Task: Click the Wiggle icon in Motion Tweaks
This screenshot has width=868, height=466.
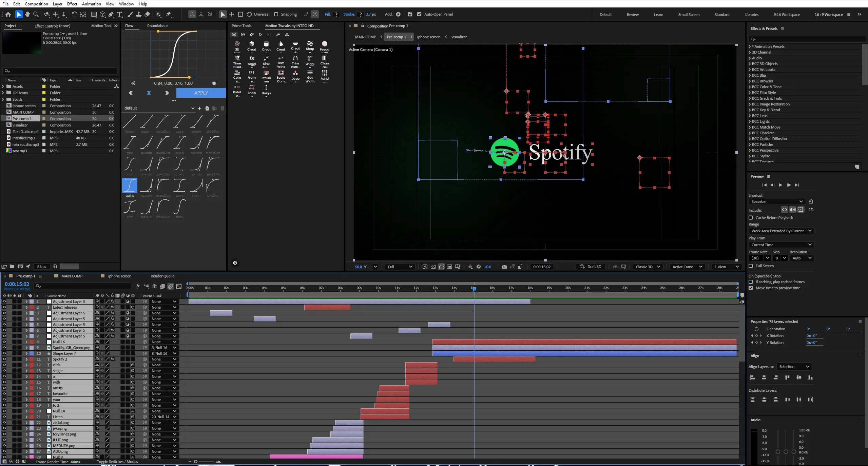Action: [x=310, y=61]
